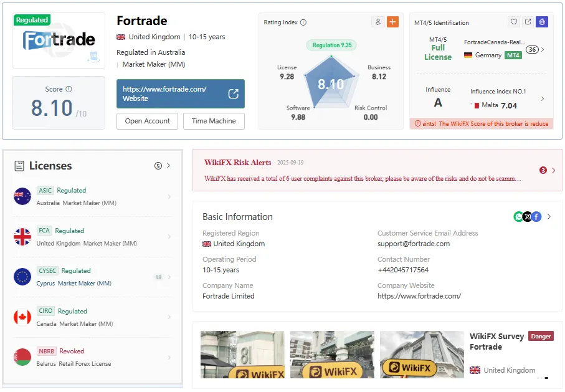Click the share icon in MT4/5 panel
The width and height of the screenshot is (565, 392).
coord(528,22)
